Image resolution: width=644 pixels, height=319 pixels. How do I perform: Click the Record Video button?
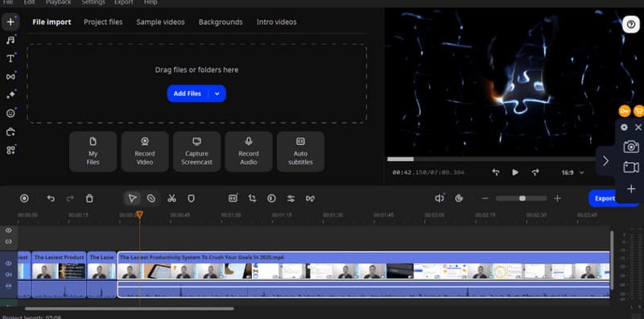coord(145,151)
